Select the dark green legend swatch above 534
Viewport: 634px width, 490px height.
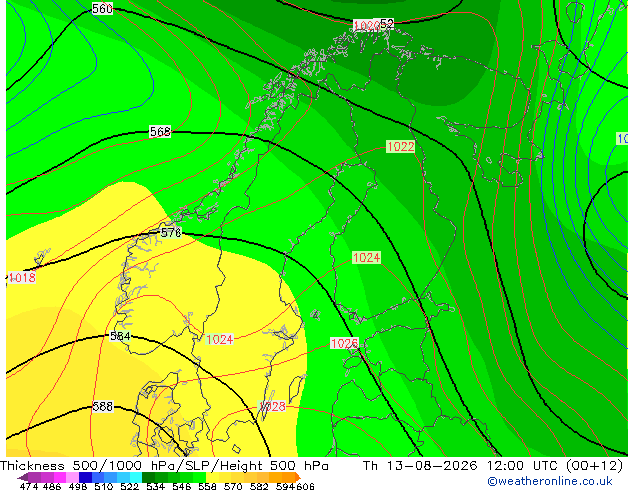148,477
